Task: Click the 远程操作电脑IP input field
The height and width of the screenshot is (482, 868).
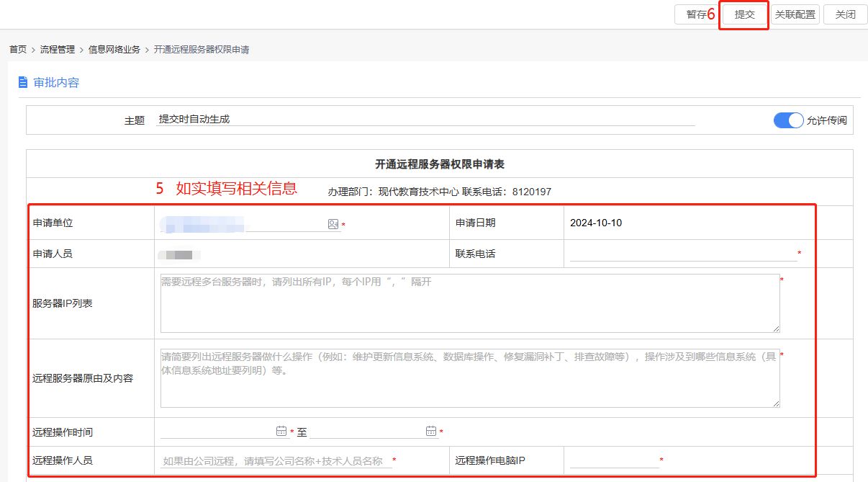Action: pyautogui.click(x=614, y=460)
